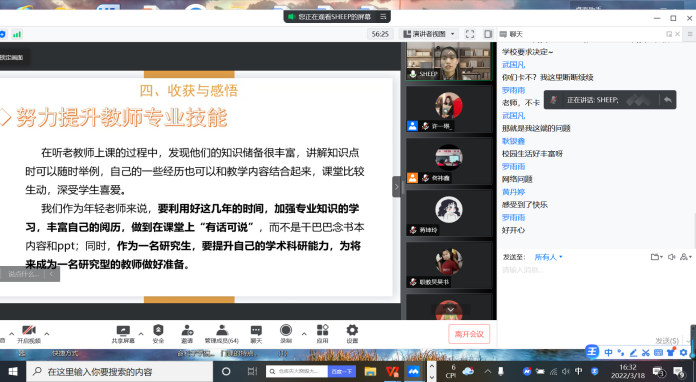Open the 设置 settings gear

tap(352, 334)
